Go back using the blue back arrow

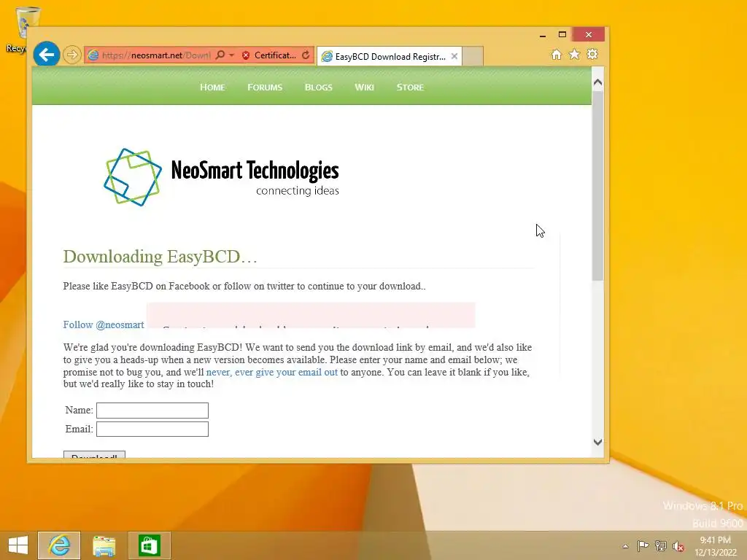pyautogui.click(x=47, y=55)
